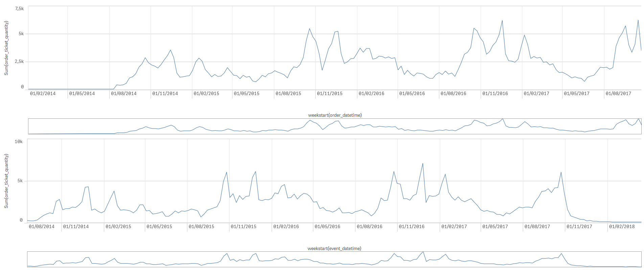Click the 5k value on the order_datetime chart

tap(21, 33)
